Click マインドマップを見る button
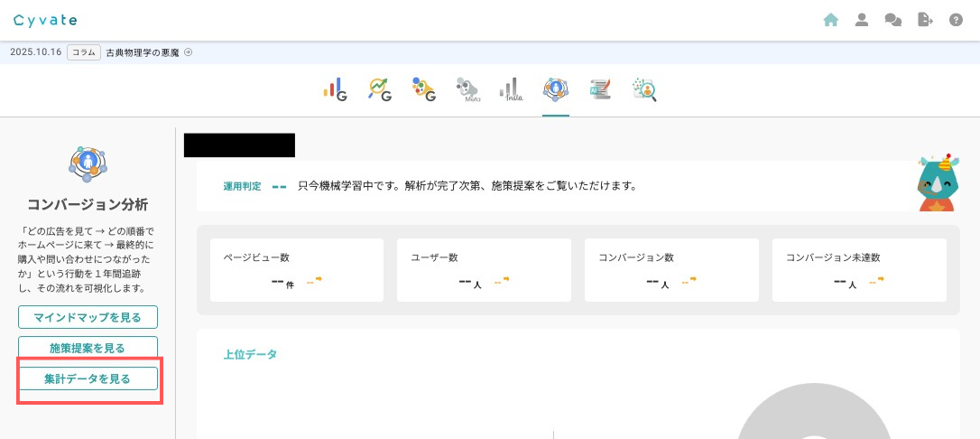The width and height of the screenshot is (980, 439). (88, 317)
